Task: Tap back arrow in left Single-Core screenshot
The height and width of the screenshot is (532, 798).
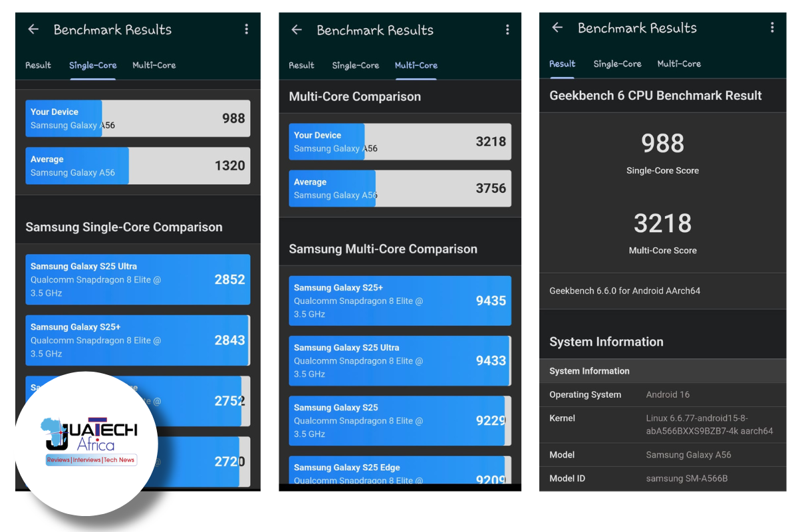Action: click(33, 29)
